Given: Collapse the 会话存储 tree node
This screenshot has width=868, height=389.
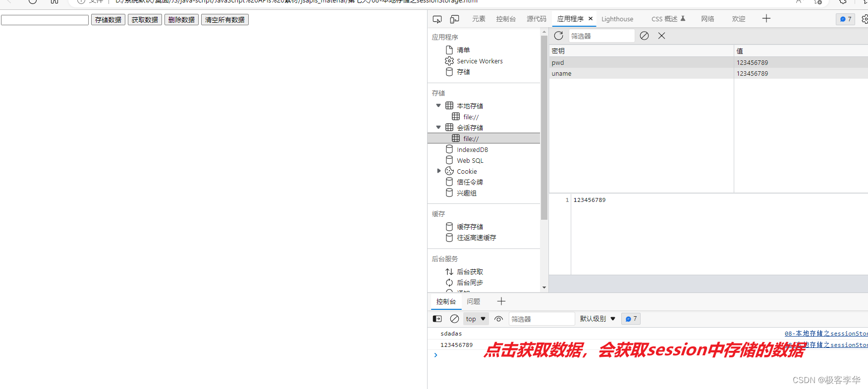Looking at the screenshot, I should click(x=438, y=127).
